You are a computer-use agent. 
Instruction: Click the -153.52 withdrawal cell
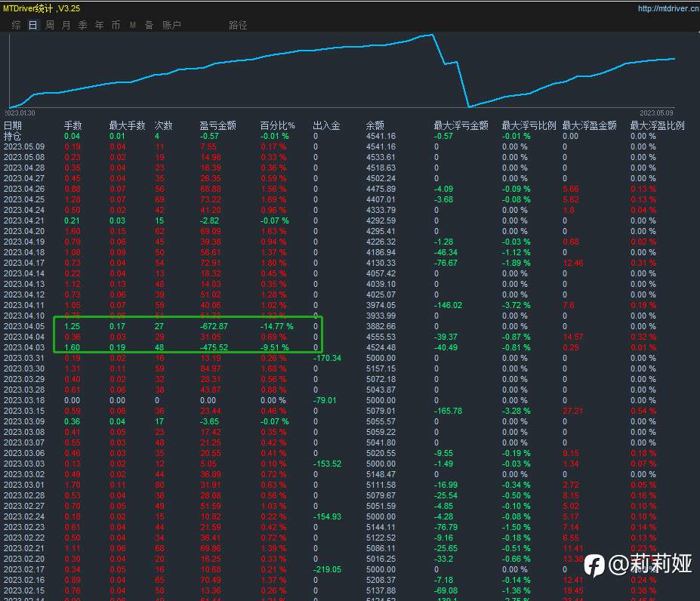(x=327, y=464)
